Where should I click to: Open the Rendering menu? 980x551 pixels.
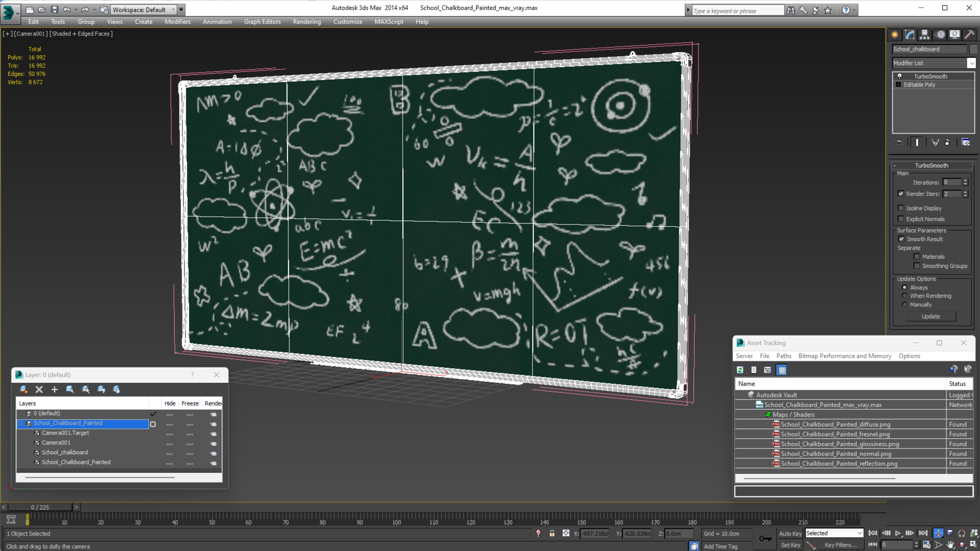click(x=307, y=22)
